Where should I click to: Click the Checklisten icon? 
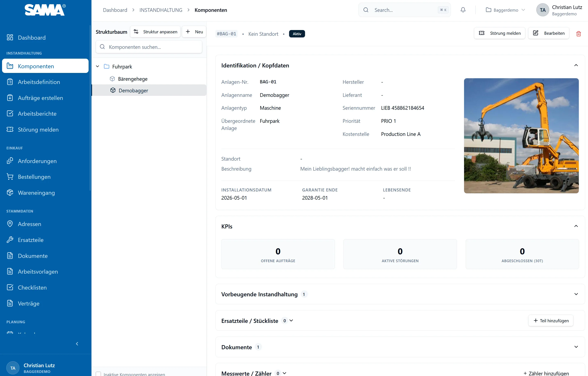pos(10,287)
